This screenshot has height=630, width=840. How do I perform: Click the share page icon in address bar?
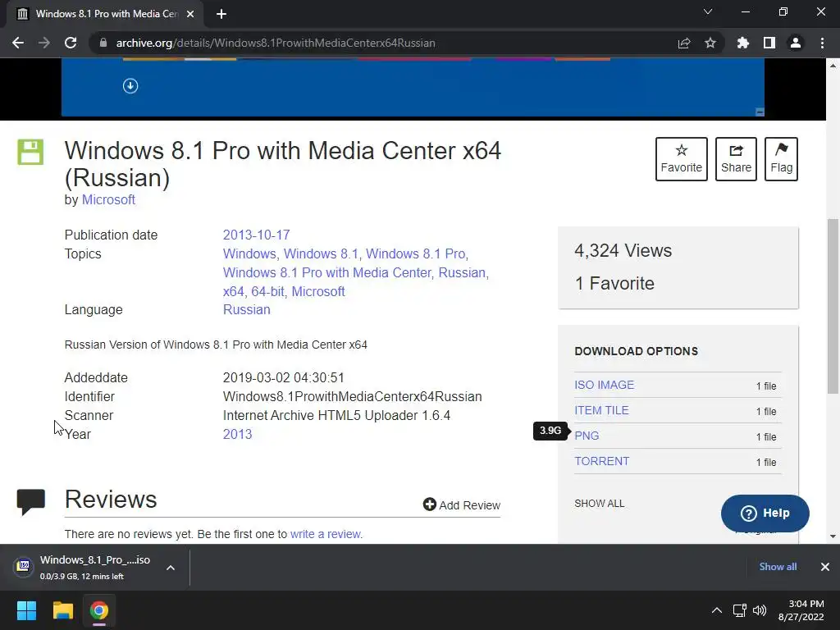pos(684,43)
